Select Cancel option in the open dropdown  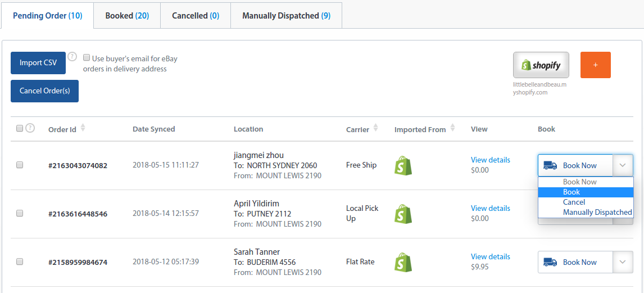click(x=574, y=202)
